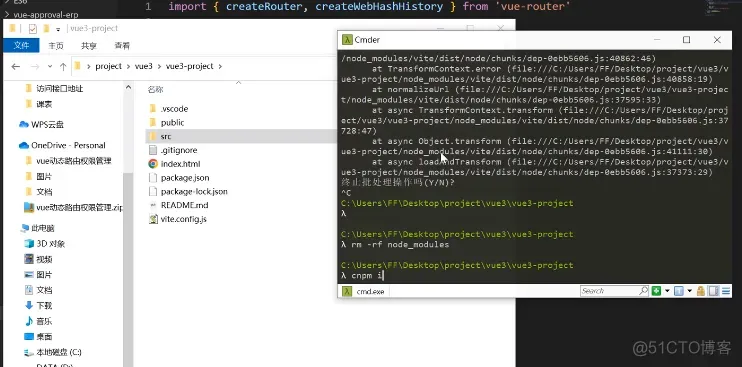The image size is (742, 367).
Task: Select the package.json file
Action: coord(185,178)
